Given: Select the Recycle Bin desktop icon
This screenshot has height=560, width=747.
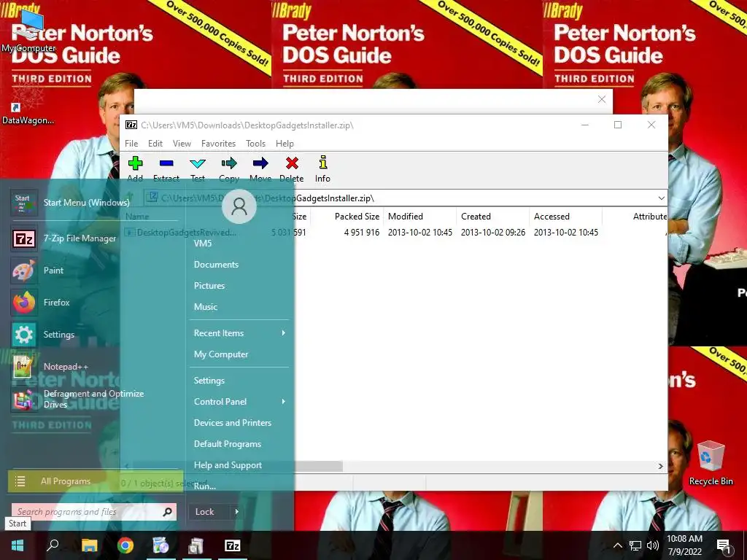Looking at the screenshot, I should click(711, 463).
